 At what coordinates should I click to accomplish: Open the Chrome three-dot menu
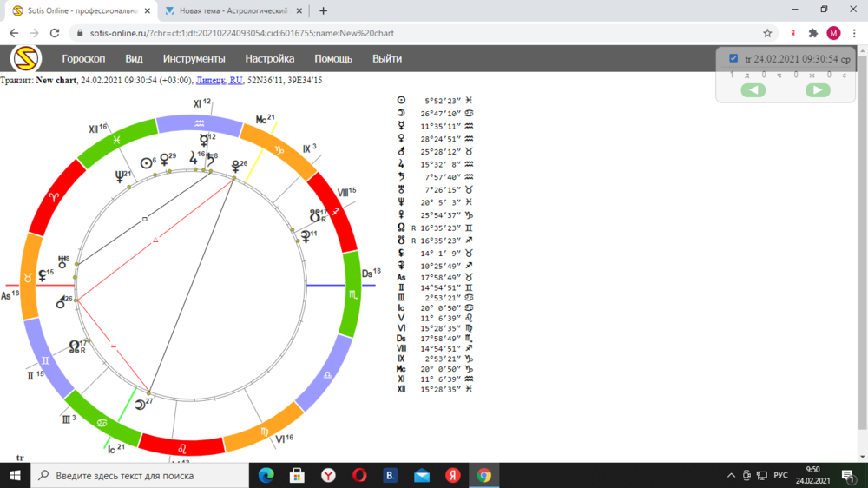pos(854,33)
